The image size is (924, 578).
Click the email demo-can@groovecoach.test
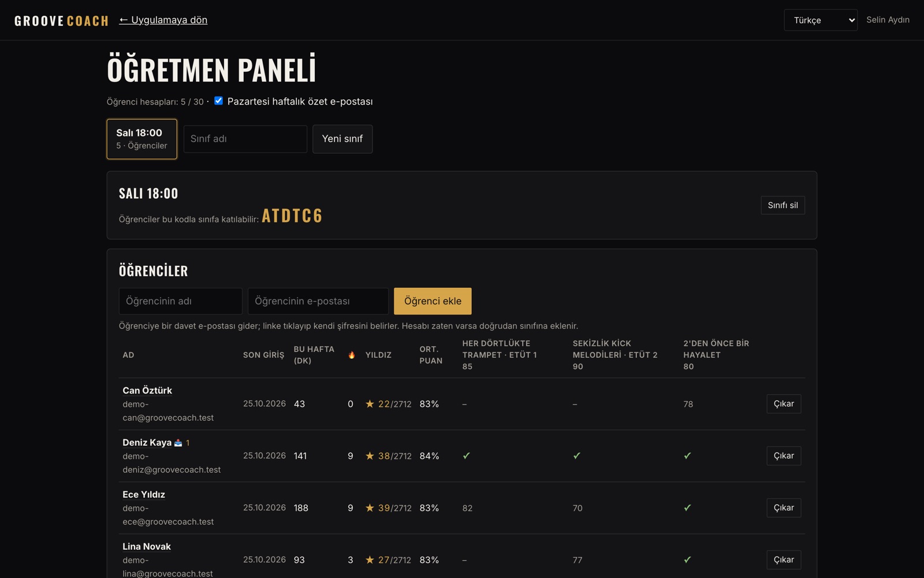pyautogui.click(x=168, y=411)
